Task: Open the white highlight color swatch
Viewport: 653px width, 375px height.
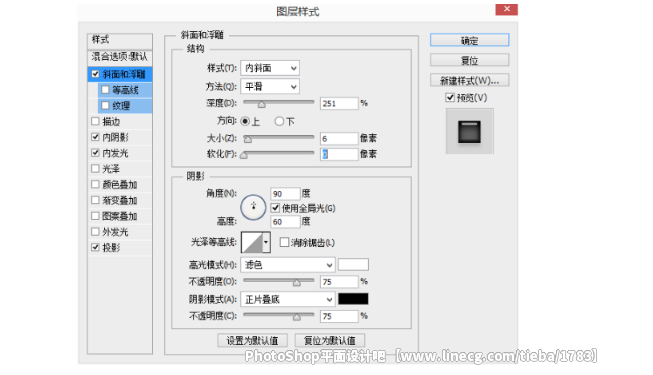Action: click(353, 265)
